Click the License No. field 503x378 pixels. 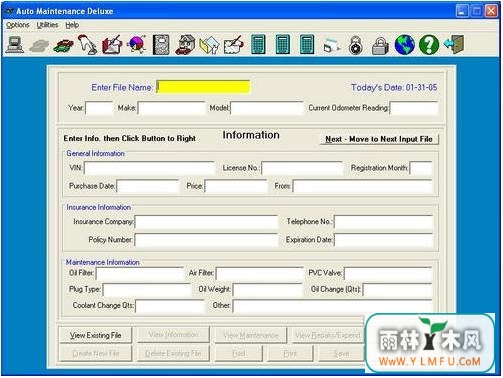[x=302, y=168]
